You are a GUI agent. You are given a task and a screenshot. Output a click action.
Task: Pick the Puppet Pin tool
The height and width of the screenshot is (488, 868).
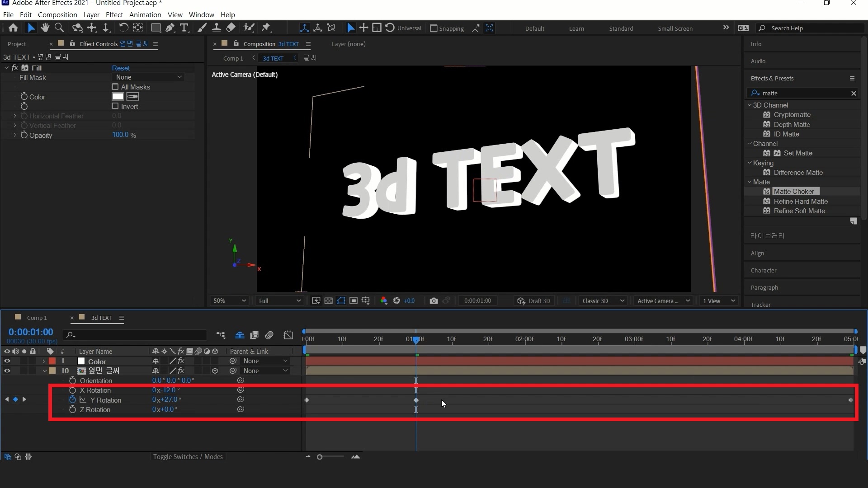[266, 28]
